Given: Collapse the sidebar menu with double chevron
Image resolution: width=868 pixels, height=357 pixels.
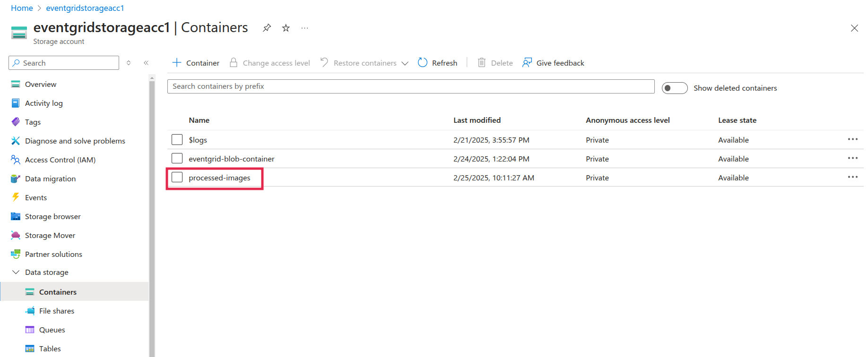Looking at the screenshot, I should tap(146, 63).
